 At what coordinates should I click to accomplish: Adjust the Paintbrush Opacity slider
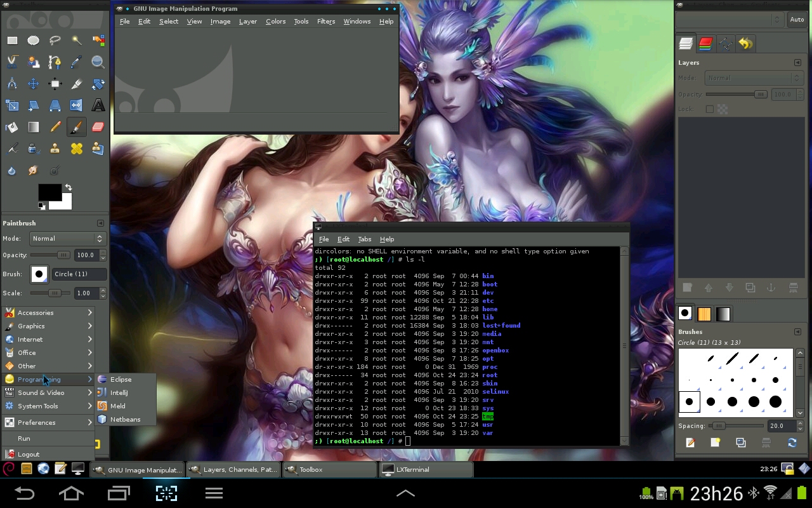coord(51,255)
